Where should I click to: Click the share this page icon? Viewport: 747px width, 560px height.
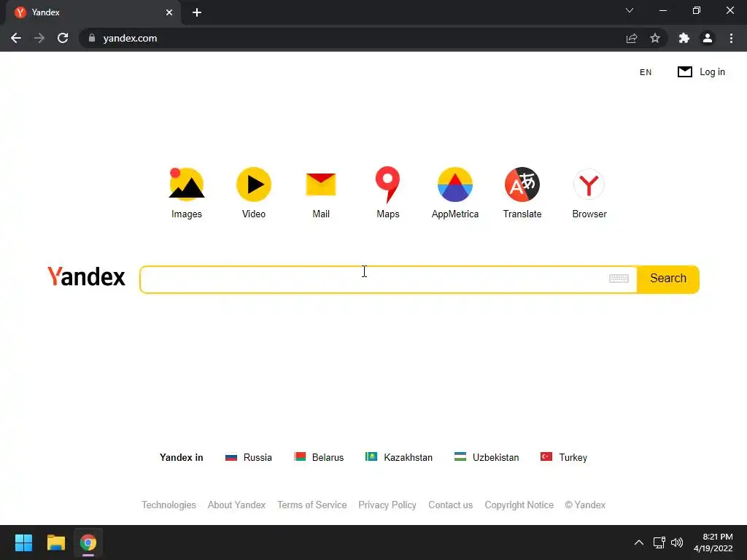pos(632,38)
